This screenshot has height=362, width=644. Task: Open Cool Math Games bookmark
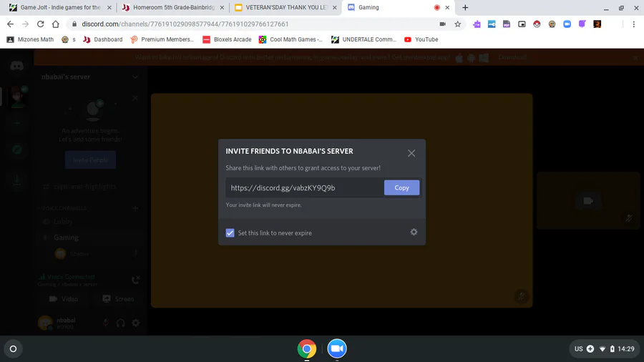[291, 39]
